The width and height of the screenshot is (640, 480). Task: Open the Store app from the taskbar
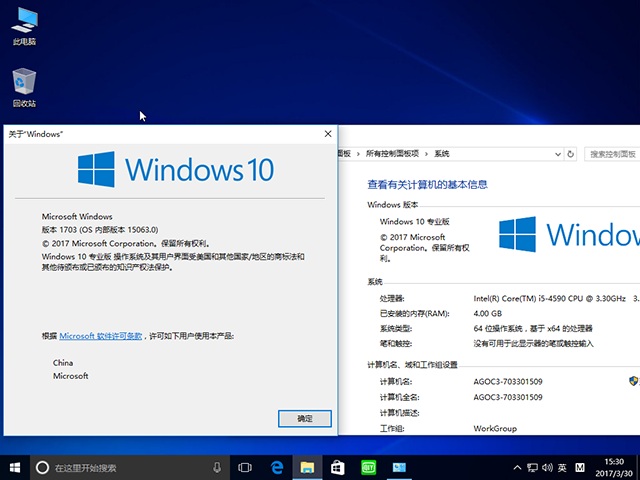click(338, 467)
